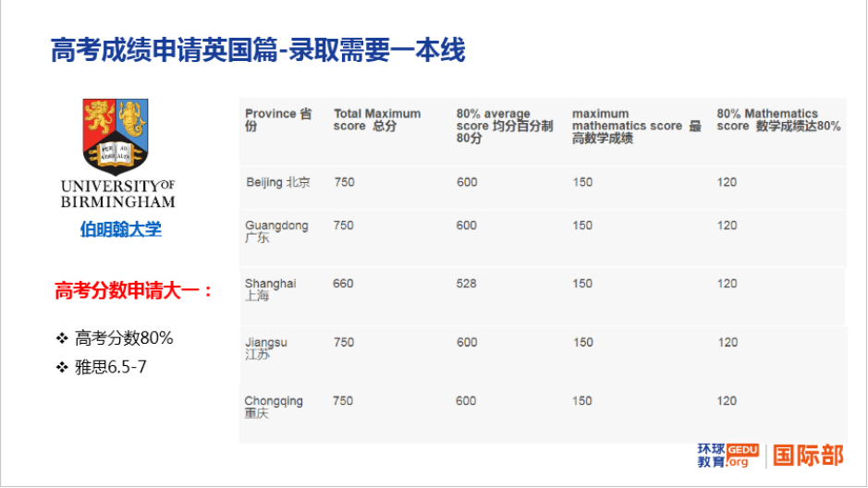Select the Beijing 北京 row label
The width and height of the screenshot is (868, 488).
pos(278,182)
